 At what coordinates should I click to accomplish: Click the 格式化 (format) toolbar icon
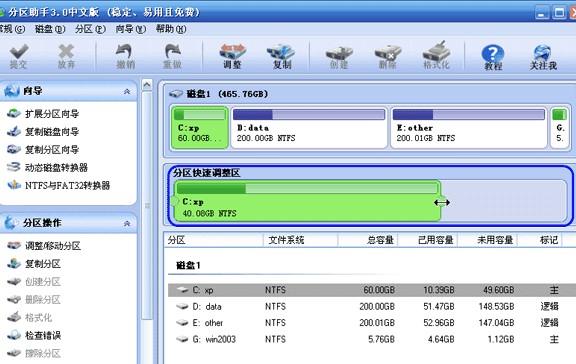[x=436, y=56]
